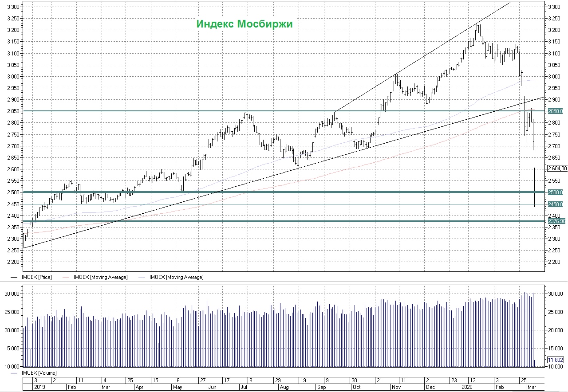Click the 'Sep' month label on the time axis

[322, 387]
